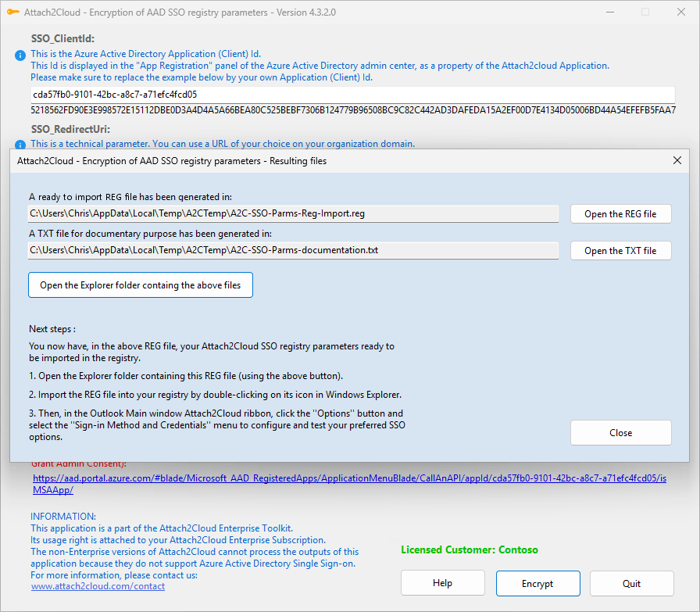The image size is (700, 612).
Task: Click the Encrypt button
Action: click(x=537, y=583)
